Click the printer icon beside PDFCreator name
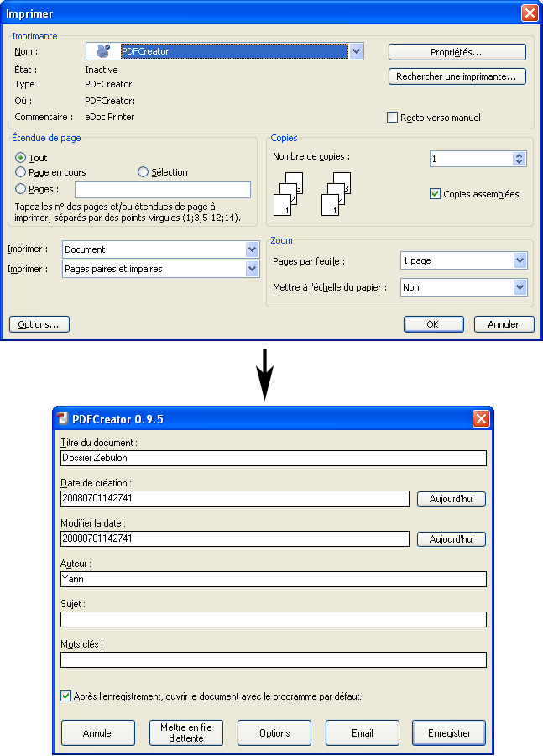This screenshot has height=756, width=543. click(103, 50)
